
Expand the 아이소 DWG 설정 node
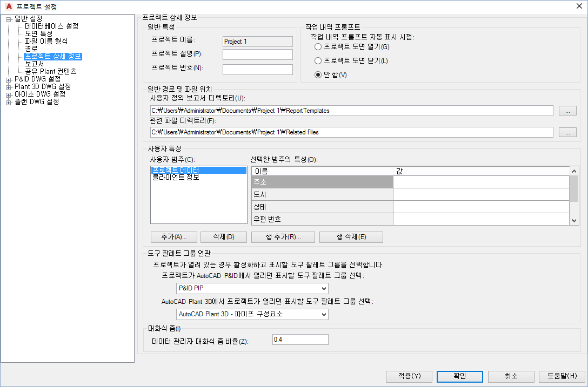click(8, 95)
